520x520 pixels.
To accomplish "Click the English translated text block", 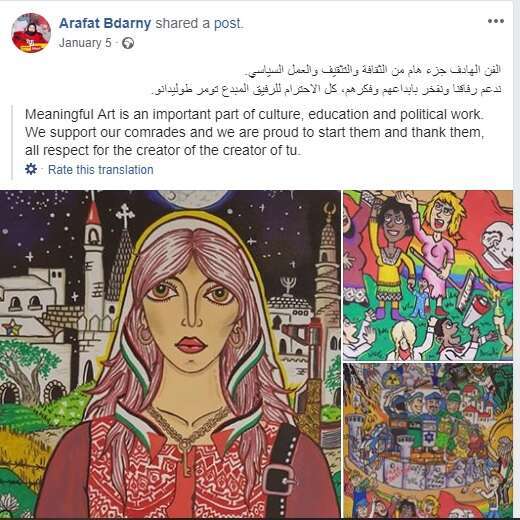I will point(254,132).
